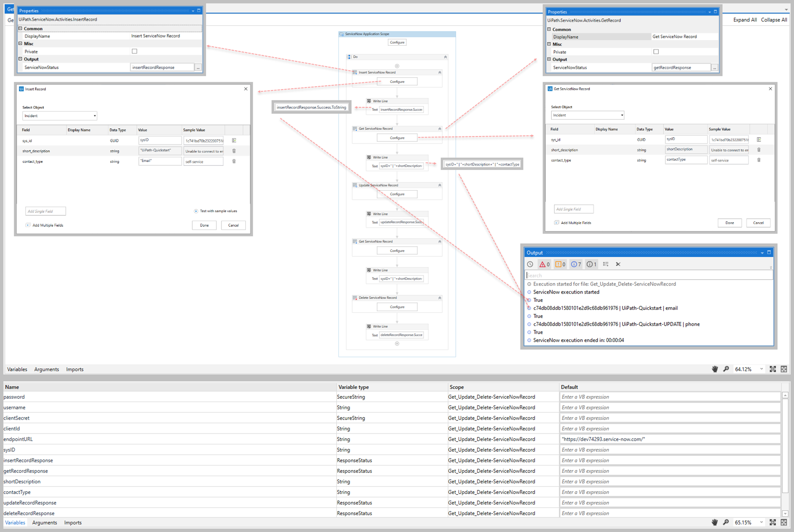Image resolution: width=794 pixels, height=532 pixels.
Task: Check Private in Get ServiceNow Record properties
Action: [x=656, y=52]
